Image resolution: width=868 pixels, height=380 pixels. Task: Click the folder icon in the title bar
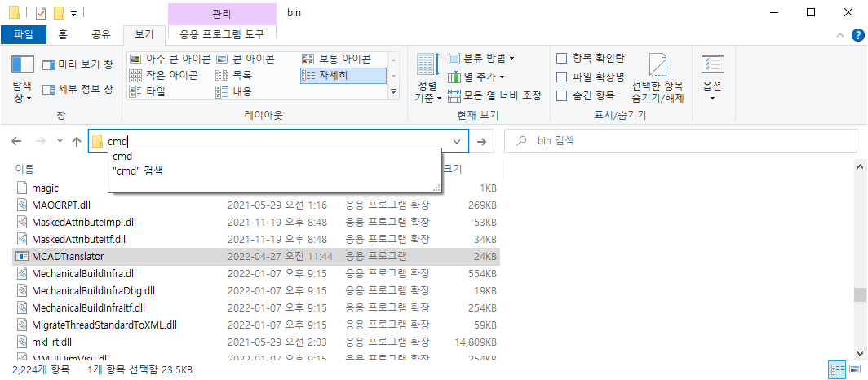pyautogui.click(x=15, y=12)
